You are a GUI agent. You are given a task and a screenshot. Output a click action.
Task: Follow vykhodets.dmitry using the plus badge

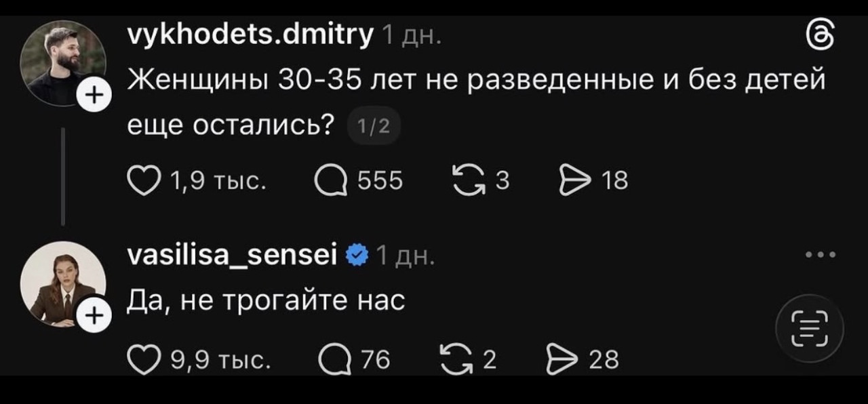pyautogui.click(x=92, y=94)
